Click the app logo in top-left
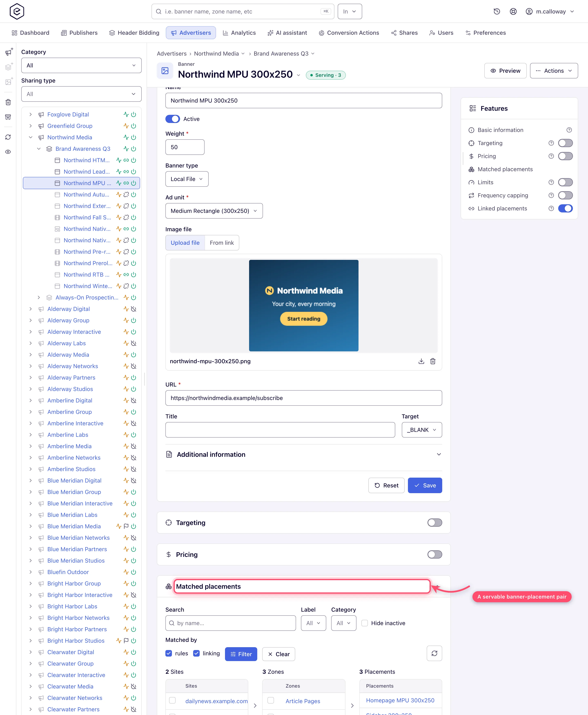Screen dimensions: 588x715 pyautogui.click(x=17, y=11)
